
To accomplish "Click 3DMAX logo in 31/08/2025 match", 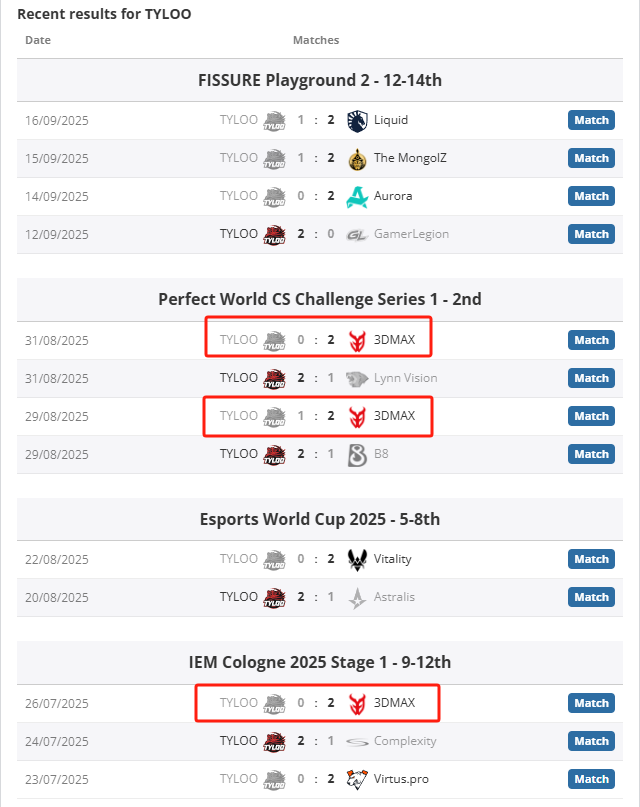I will (x=357, y=340).
